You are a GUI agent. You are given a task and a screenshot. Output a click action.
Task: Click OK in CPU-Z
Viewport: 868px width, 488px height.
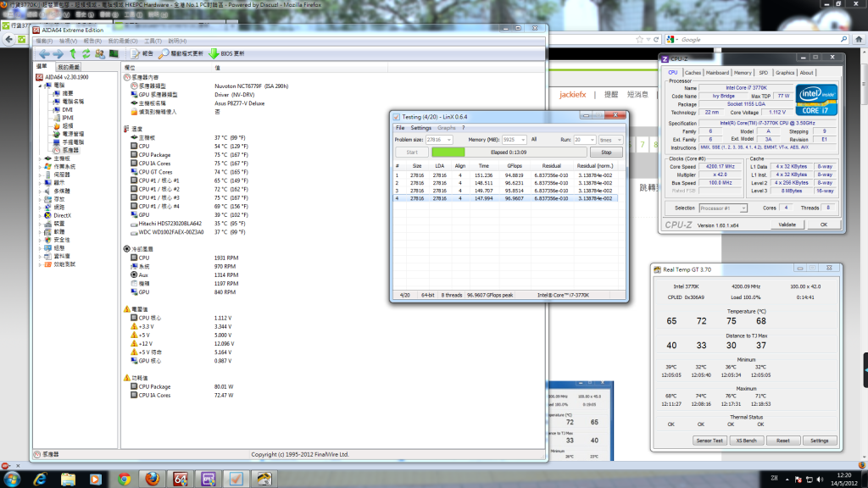(x=824, y=225)
